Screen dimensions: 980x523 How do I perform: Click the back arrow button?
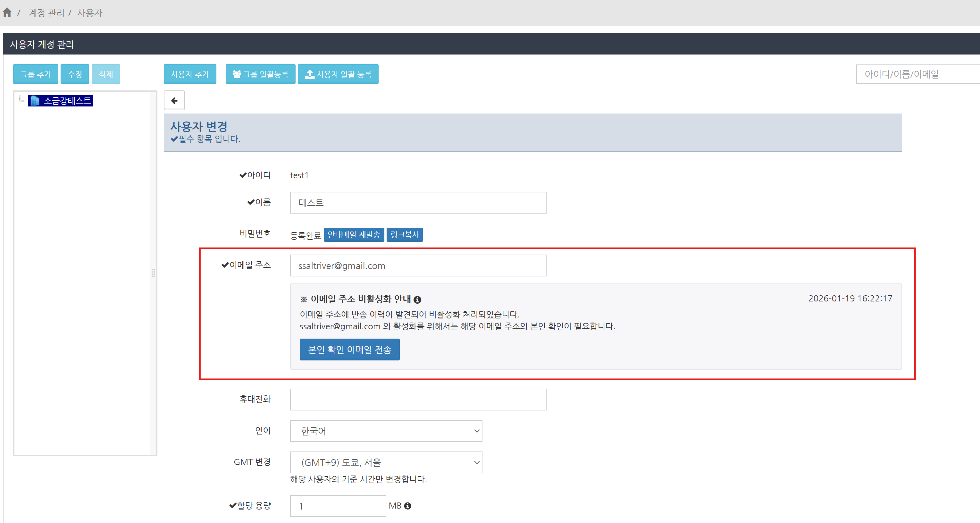tap(174, 100)
